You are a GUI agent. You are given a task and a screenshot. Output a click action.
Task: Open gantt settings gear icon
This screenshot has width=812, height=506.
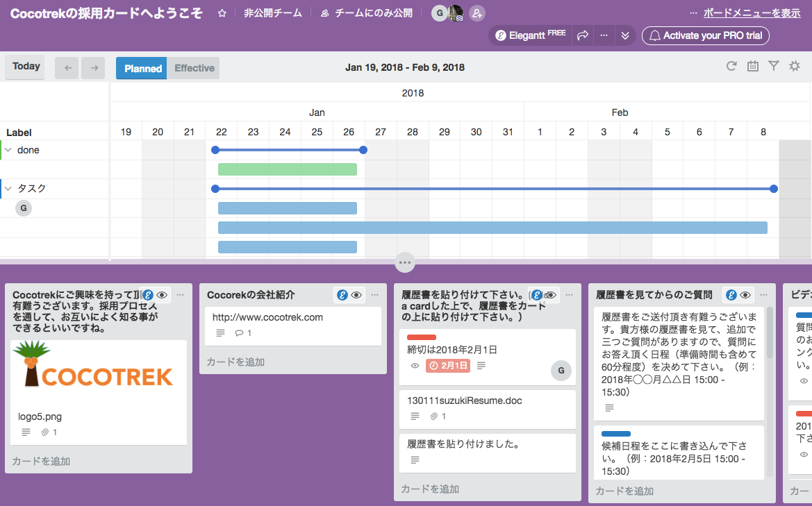click(x=795, y=66)
